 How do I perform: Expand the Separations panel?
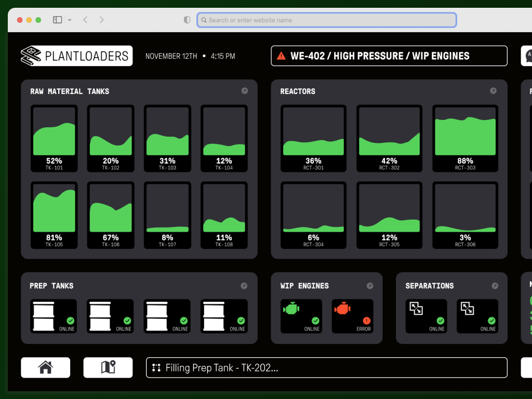495,286
